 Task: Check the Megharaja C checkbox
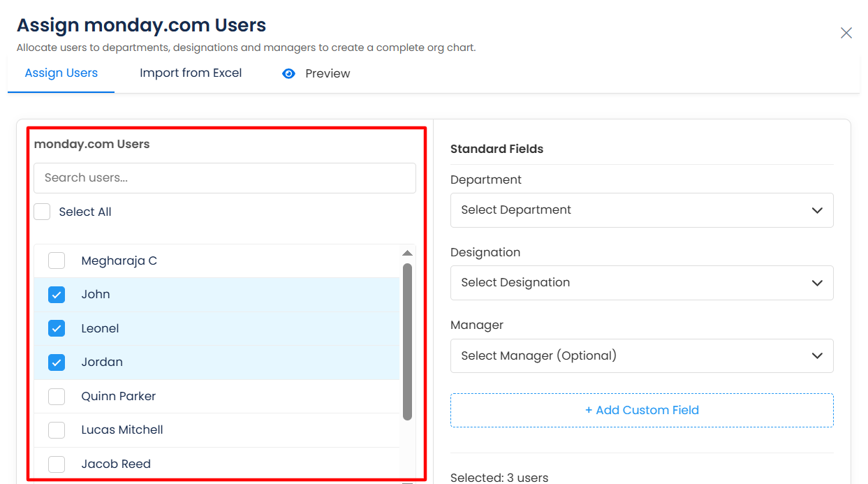click(x=57, y=261)
